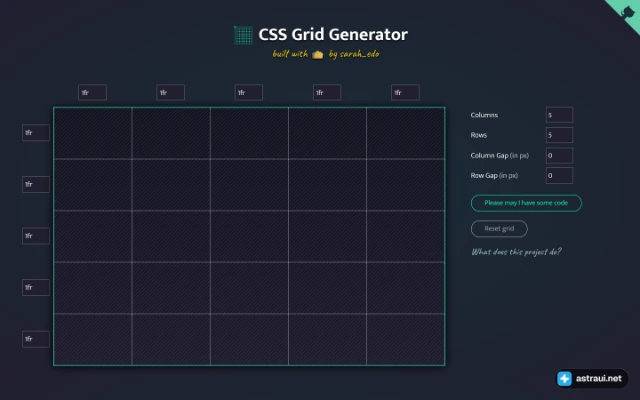
Task: Select grid cell in row 1, column 1
Action: (x=93, y=133)
